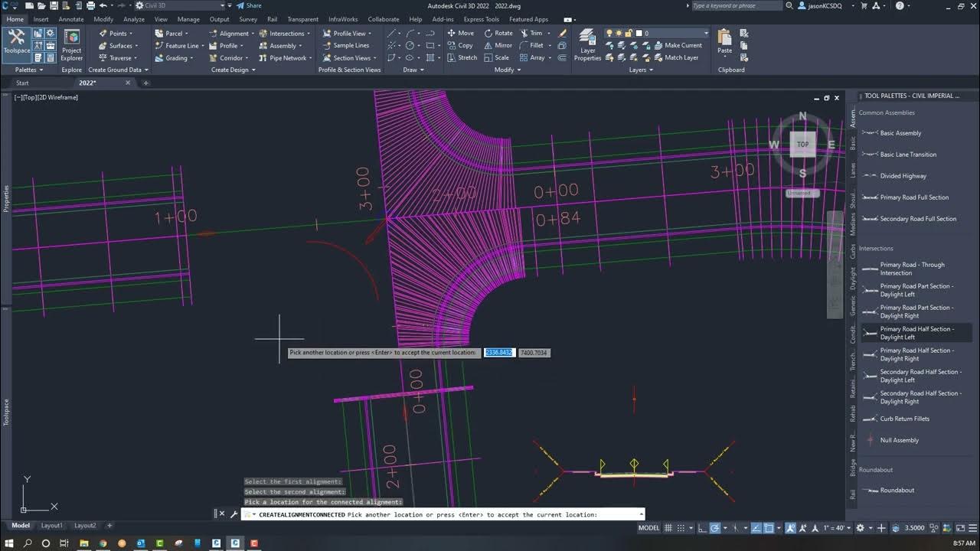Activate the Rotate tool

pyautogui.click(x=498, y=33)
